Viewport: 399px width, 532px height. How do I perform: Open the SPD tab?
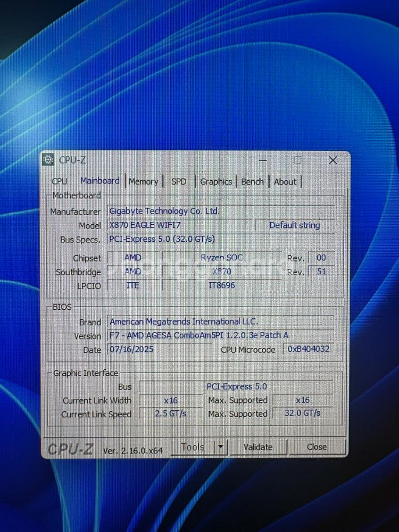[x=179, y=182]
